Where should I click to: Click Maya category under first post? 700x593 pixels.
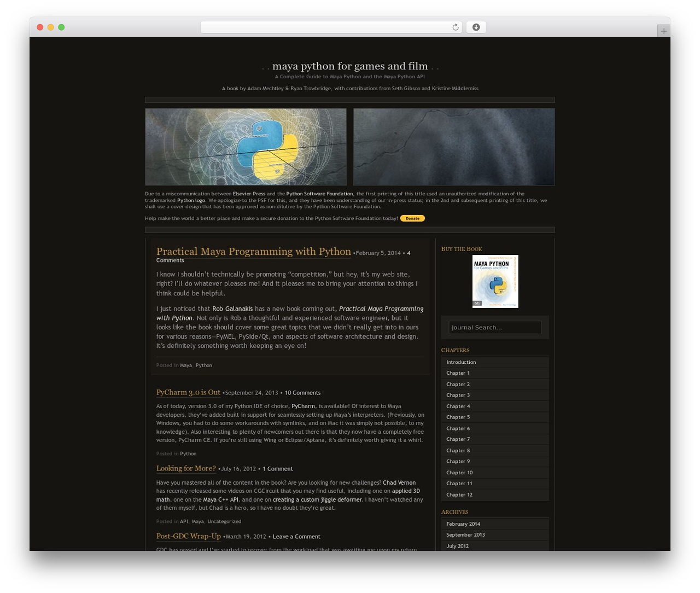[x=186, y=365]
